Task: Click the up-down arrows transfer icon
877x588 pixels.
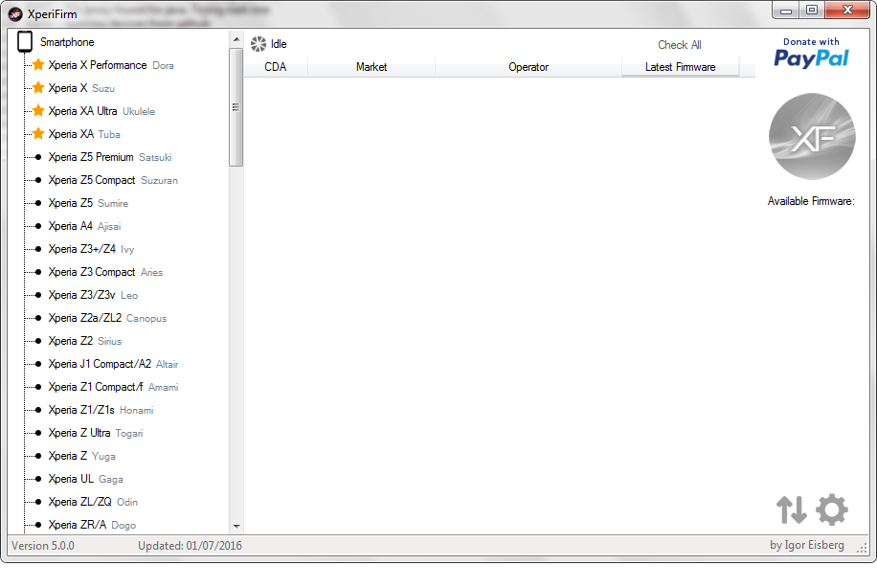Action: [791, 509]
